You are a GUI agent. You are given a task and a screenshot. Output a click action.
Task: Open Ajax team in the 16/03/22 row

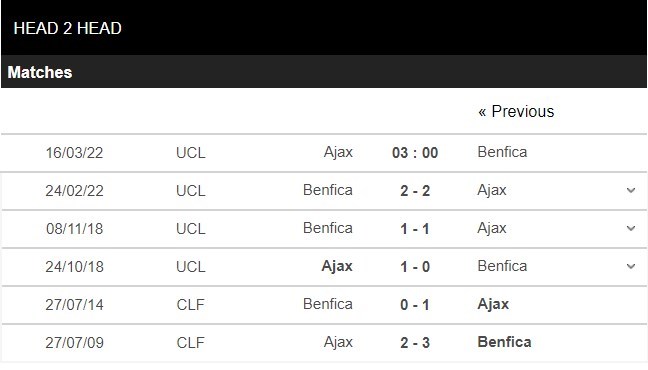[x=338, y=152]
